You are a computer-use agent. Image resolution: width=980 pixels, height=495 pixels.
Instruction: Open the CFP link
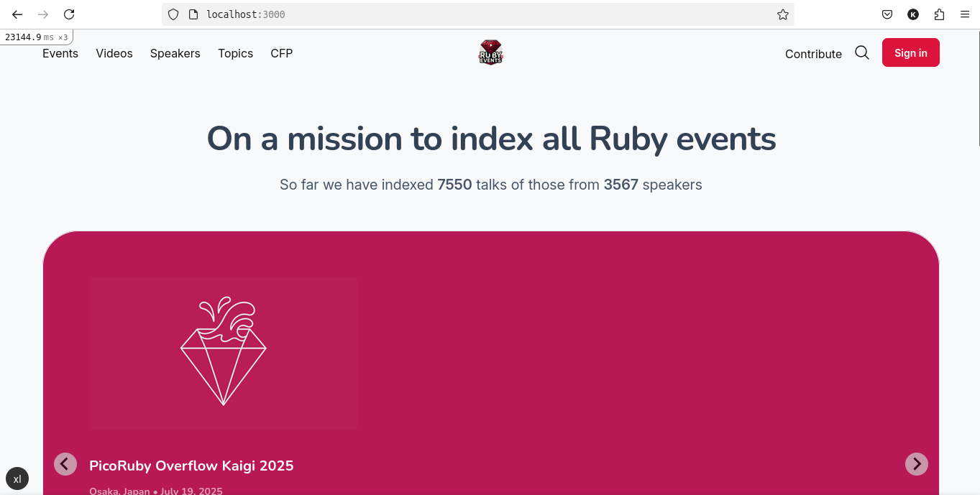point(282,53)
